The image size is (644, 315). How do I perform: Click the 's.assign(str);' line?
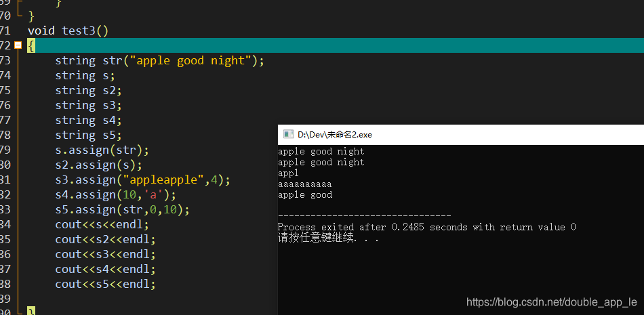point(102,150)
